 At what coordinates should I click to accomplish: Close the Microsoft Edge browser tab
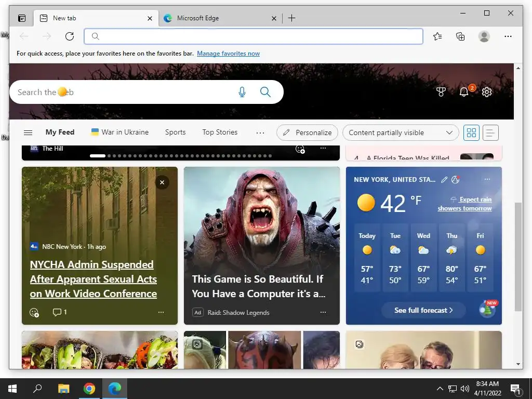[x=274, y=18]
